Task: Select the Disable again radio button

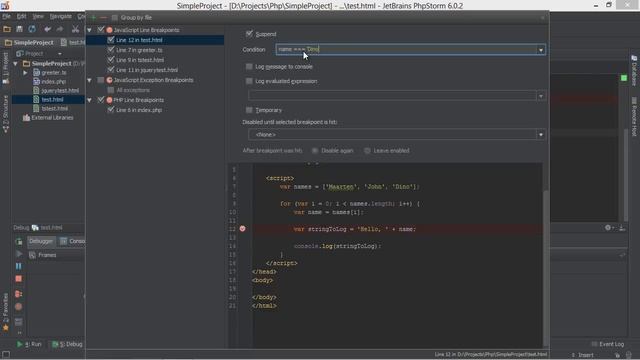Action: (x=315, y=151)
